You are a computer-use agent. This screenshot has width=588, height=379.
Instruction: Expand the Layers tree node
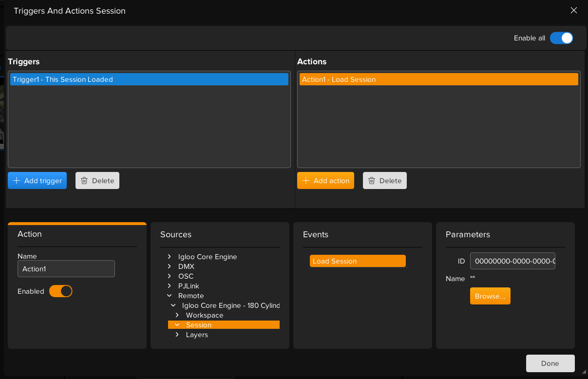pos(177,335)
